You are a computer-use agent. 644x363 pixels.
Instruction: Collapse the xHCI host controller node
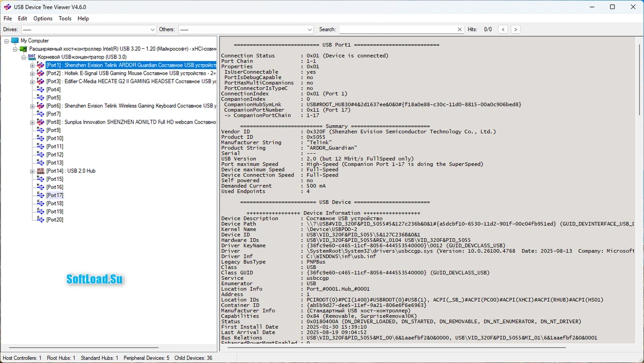pyautogui.click(x=15, y=49)
